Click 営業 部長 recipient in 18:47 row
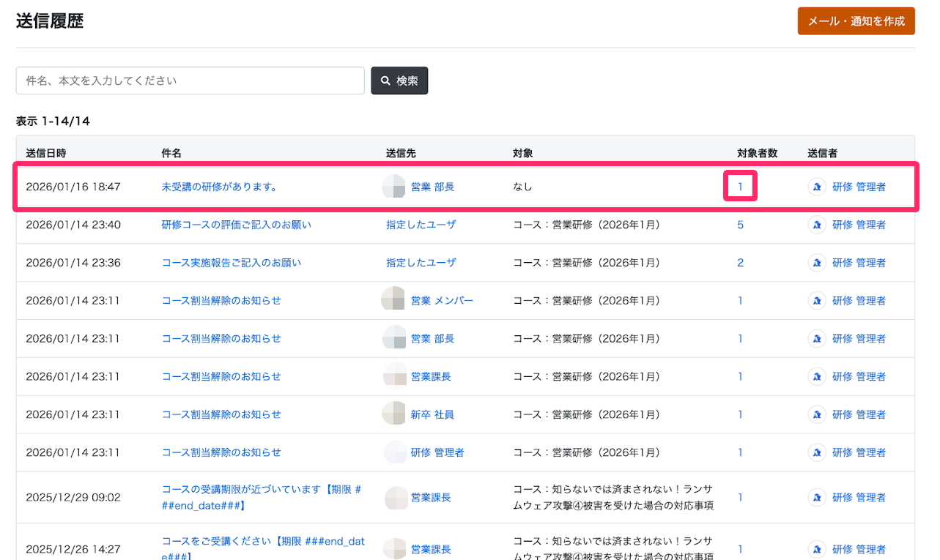 432,187
